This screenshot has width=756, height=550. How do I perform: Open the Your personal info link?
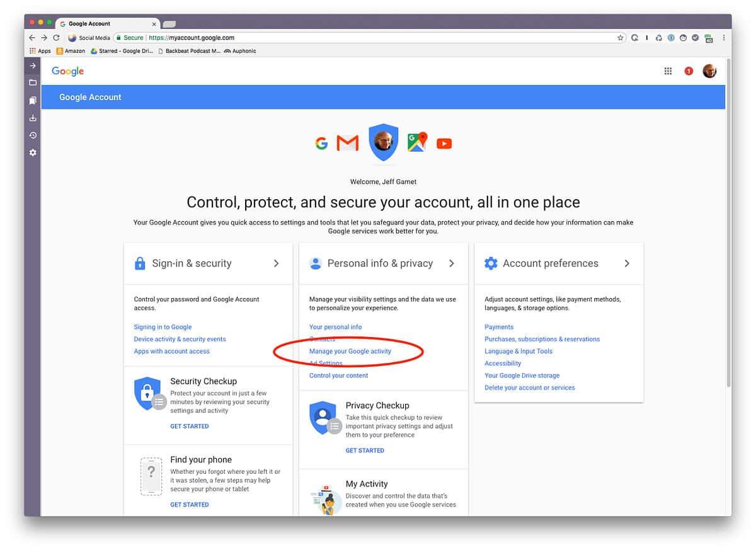coord(335,327)
